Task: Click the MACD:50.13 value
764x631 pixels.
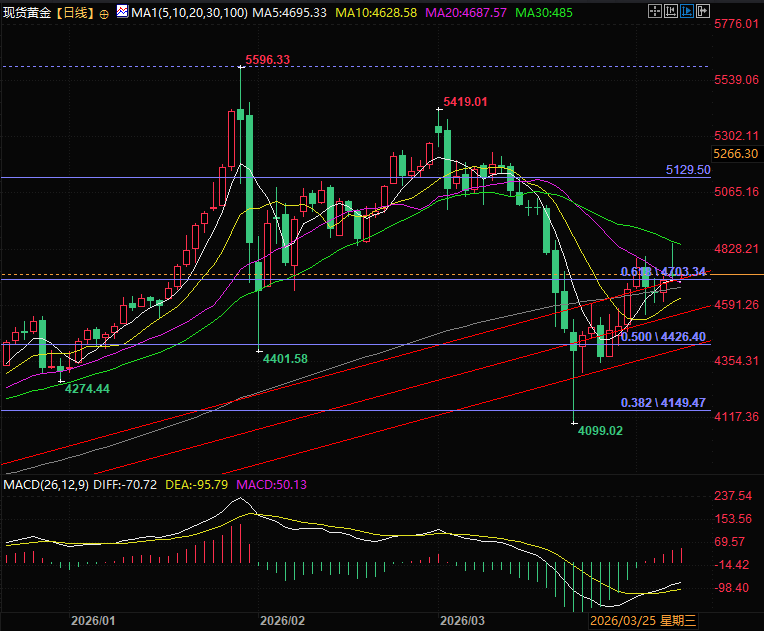Action: click(x=271, y=485)
